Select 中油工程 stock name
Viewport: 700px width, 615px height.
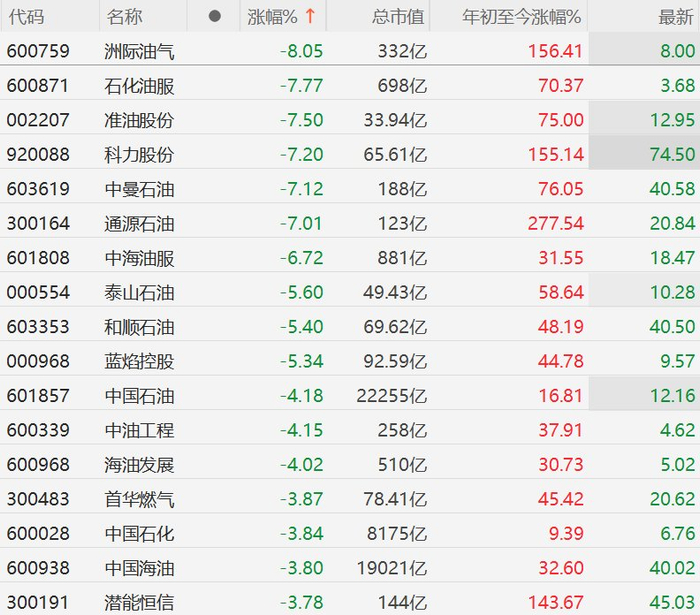(139, 430)
